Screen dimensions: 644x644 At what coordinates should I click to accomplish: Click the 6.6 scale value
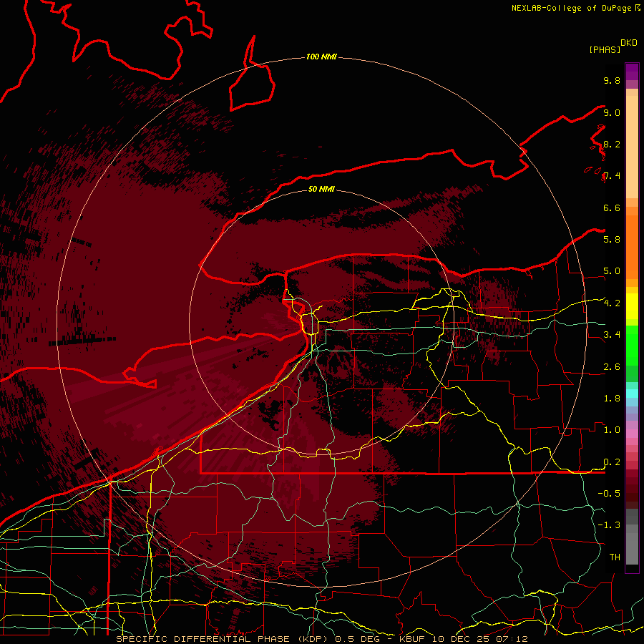[x=612, y=208]
